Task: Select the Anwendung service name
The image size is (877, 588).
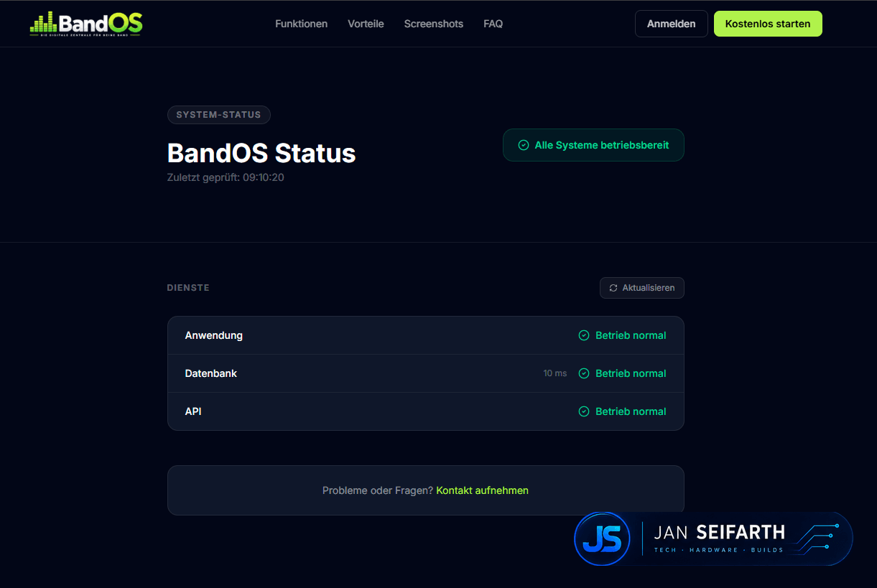Action: click(x=213, y=335)
